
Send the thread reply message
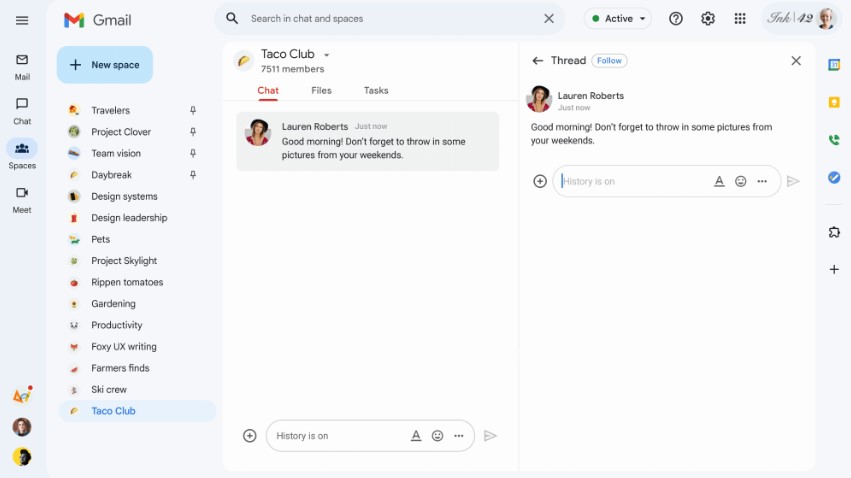[793, 181]
